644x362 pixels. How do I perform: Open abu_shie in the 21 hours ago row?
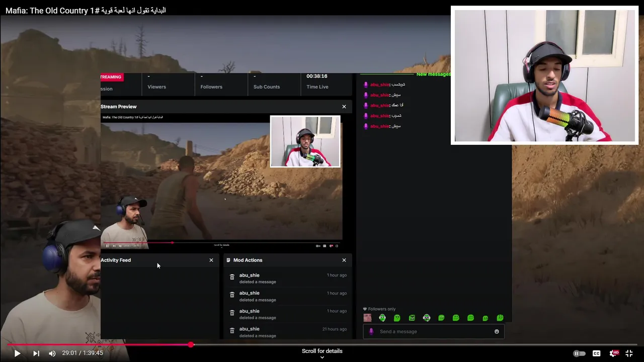click(249, 329)
